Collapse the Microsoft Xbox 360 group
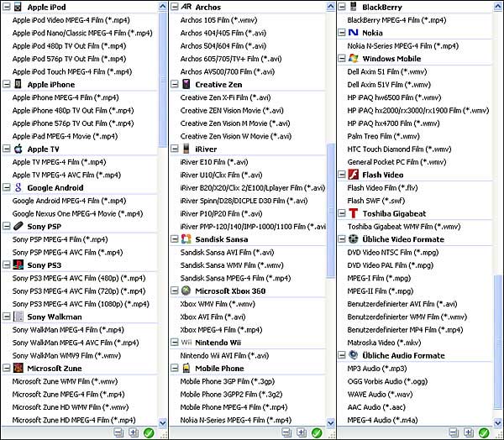504x440 pixels. (174, 291)
